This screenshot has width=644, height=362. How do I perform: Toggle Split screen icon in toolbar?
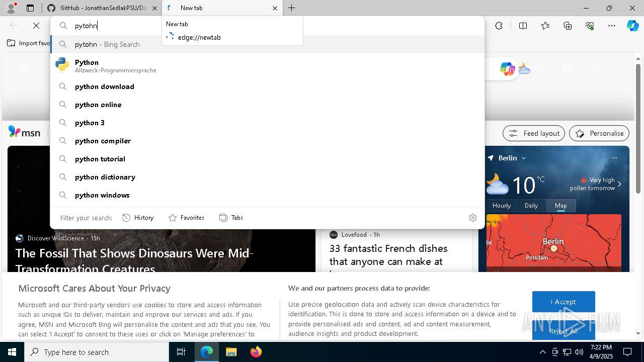pos(523,26)
